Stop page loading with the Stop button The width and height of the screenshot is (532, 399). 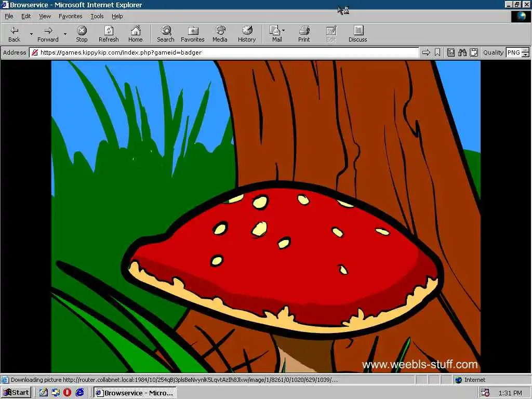pyautogui.click(x=82, y=34)
